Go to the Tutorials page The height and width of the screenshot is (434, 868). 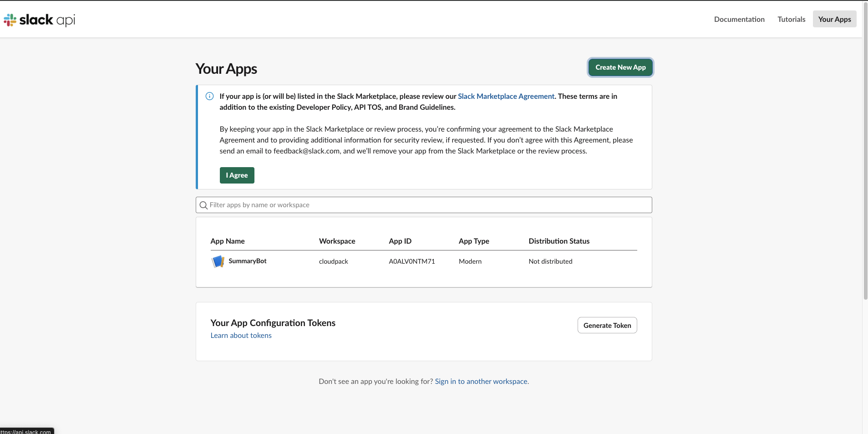791,19
